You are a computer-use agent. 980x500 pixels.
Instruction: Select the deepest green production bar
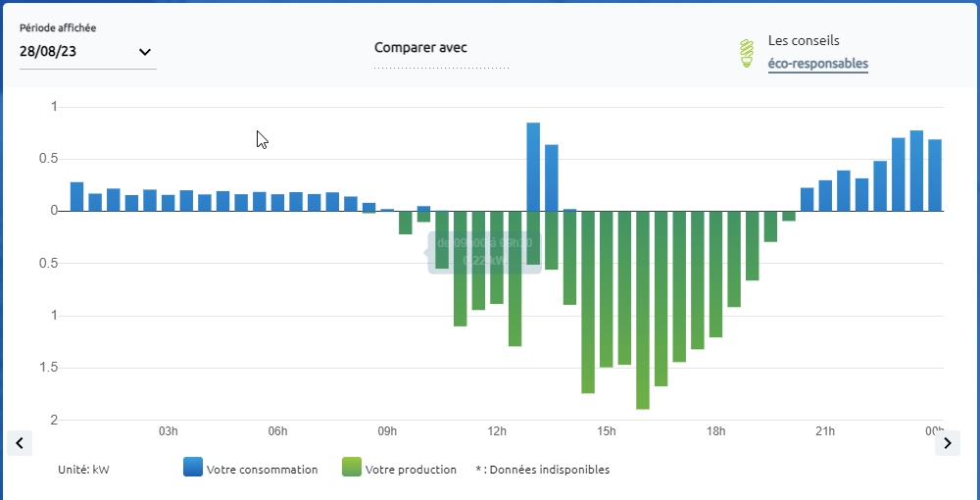tap(643, 309)
